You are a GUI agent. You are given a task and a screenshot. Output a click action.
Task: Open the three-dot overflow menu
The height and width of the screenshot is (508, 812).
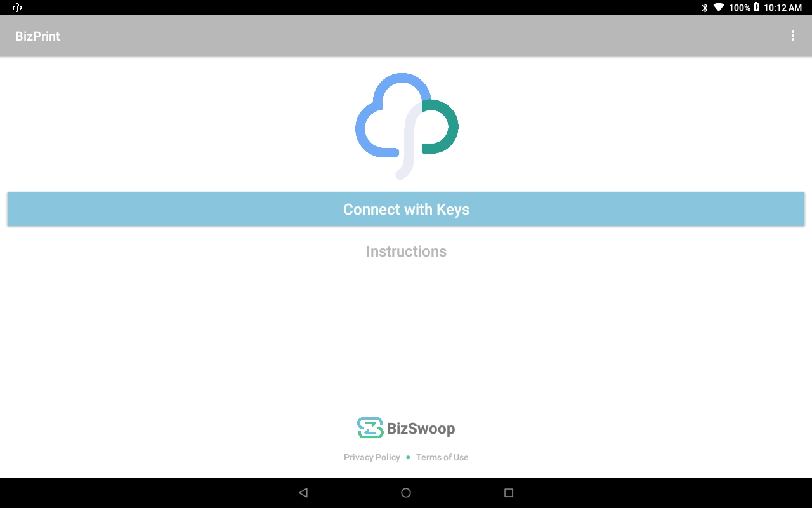coord(792,36)
